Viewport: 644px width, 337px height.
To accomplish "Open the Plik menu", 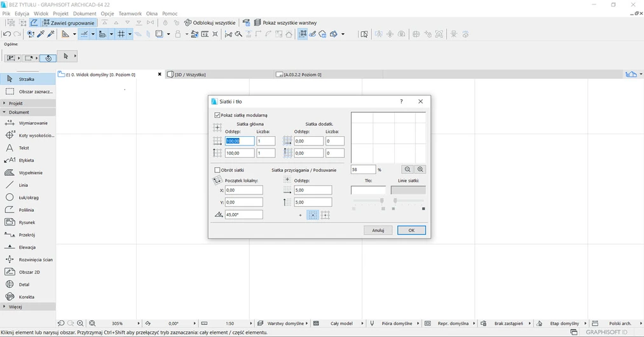I will (x=6, y=13).
